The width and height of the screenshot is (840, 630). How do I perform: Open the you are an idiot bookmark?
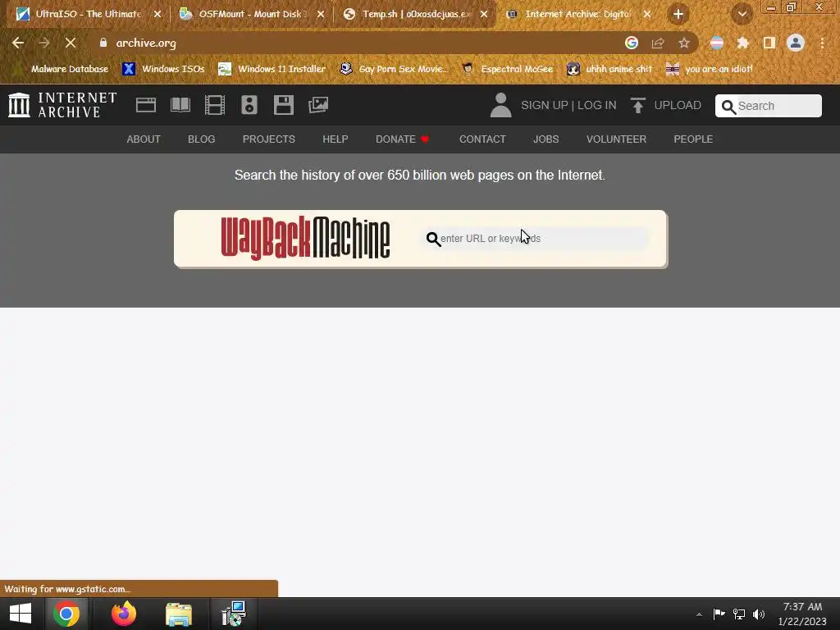(710, 69)
